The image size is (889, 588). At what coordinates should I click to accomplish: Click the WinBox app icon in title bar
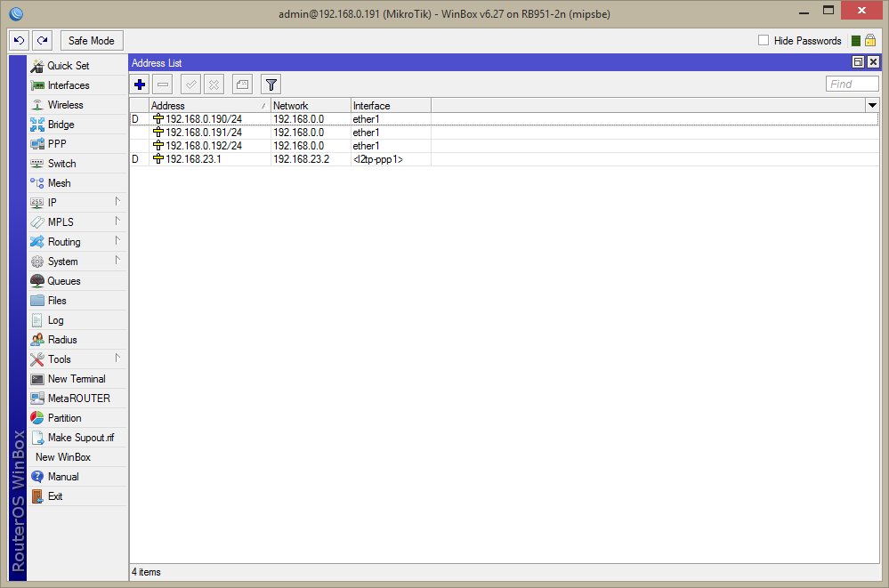click(16, 13)
